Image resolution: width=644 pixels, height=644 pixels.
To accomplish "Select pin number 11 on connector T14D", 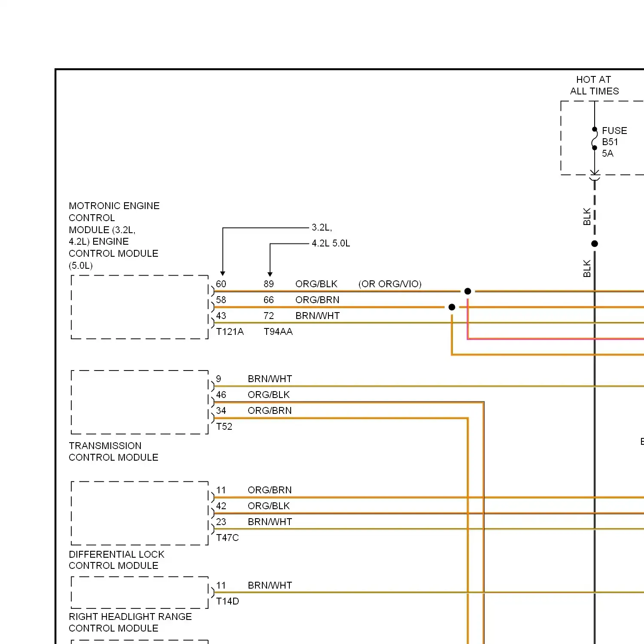I will coord(221,585).
